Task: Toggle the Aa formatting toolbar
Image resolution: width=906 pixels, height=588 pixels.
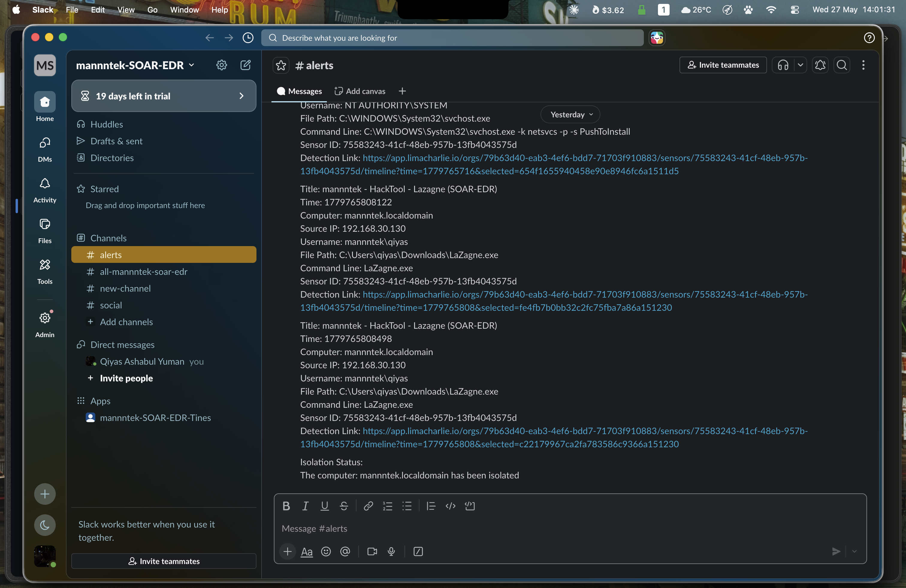Action: (x=306, y=551)
